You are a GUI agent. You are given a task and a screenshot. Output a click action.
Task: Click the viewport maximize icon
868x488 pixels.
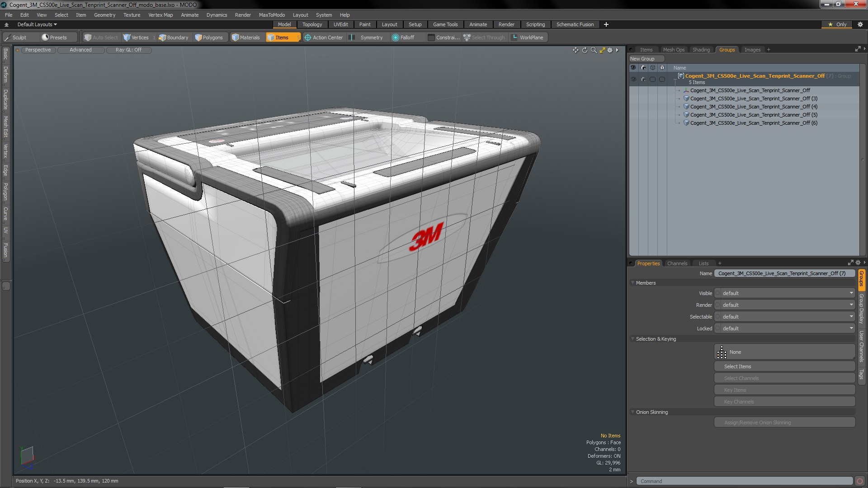602,50
